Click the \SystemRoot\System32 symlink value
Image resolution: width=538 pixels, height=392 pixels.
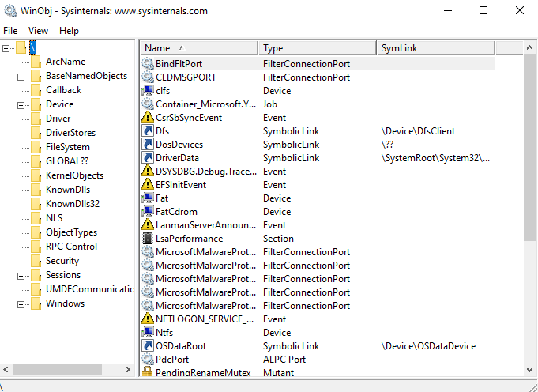pyautogui.click(x=435, y=158)
